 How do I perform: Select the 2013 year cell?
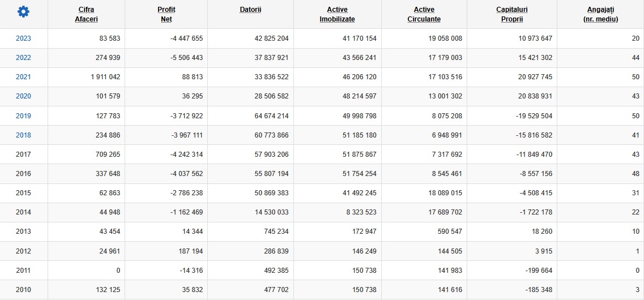coord(23,232)
